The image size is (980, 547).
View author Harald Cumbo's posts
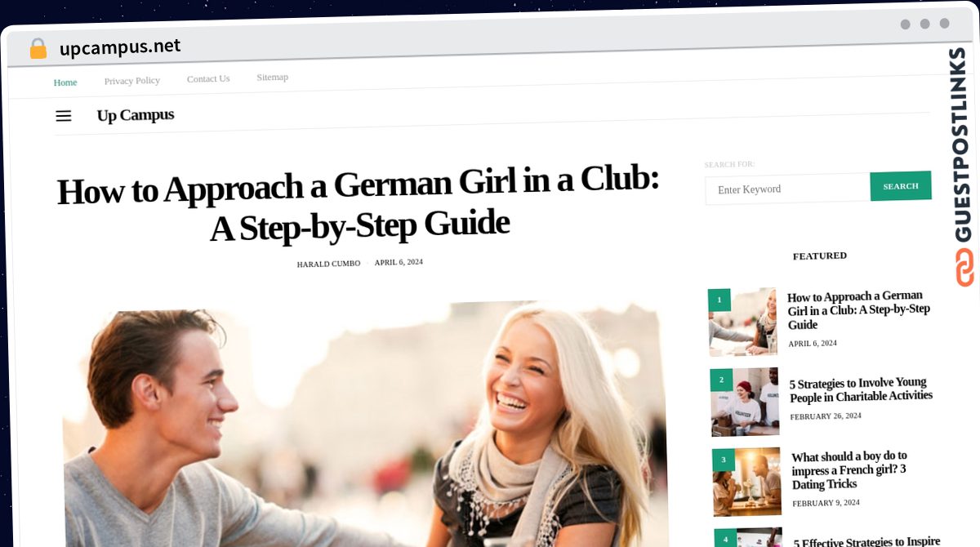pos(328,264)
